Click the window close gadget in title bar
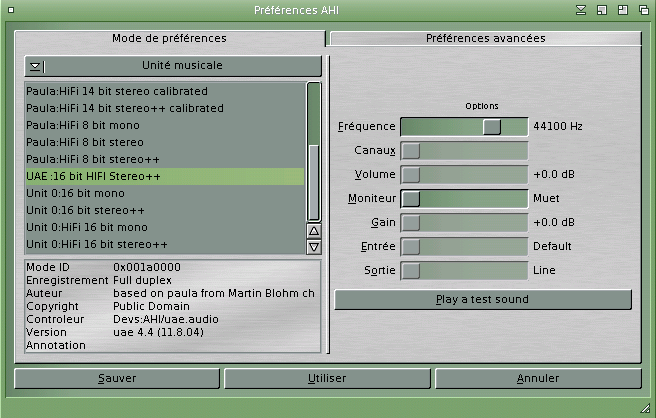 [x=10, y=9]
